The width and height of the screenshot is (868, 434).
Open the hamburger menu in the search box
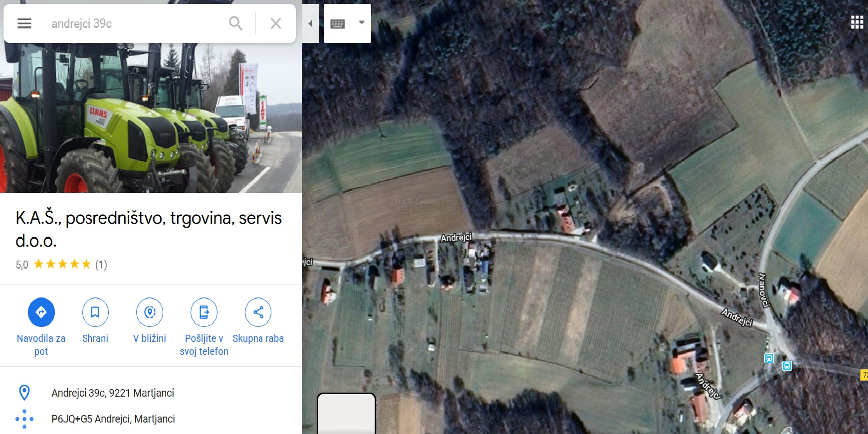pos(24,23)
